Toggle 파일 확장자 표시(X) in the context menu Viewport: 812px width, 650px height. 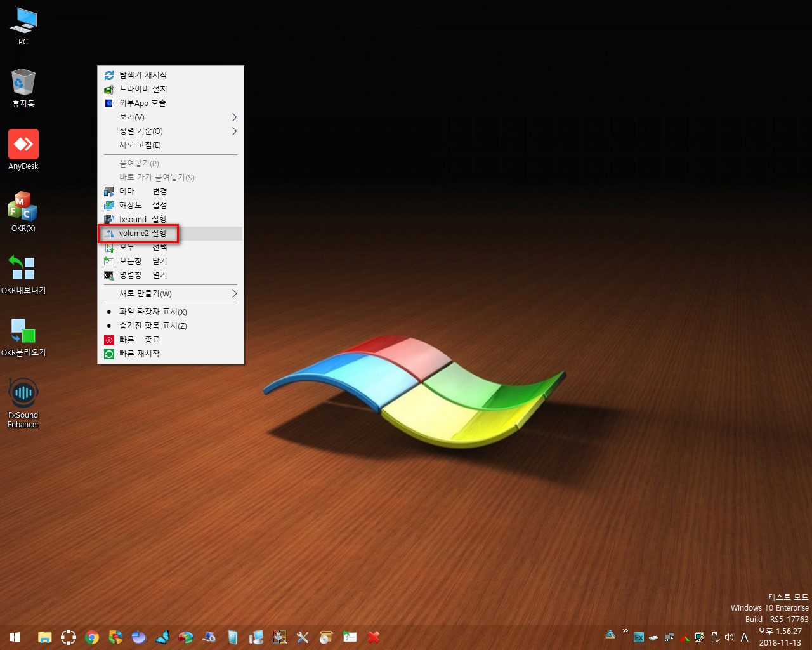click(171, 312)
